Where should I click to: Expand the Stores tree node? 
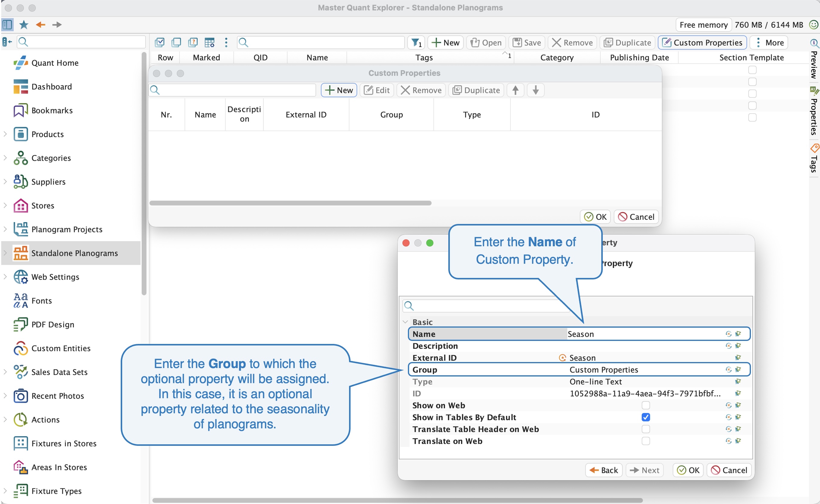coord(5,205)
